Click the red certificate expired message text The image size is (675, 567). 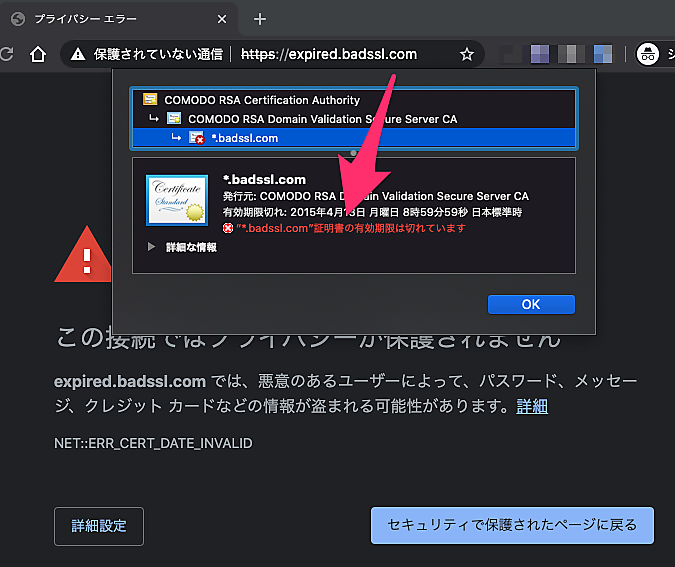tap(351, 228)
